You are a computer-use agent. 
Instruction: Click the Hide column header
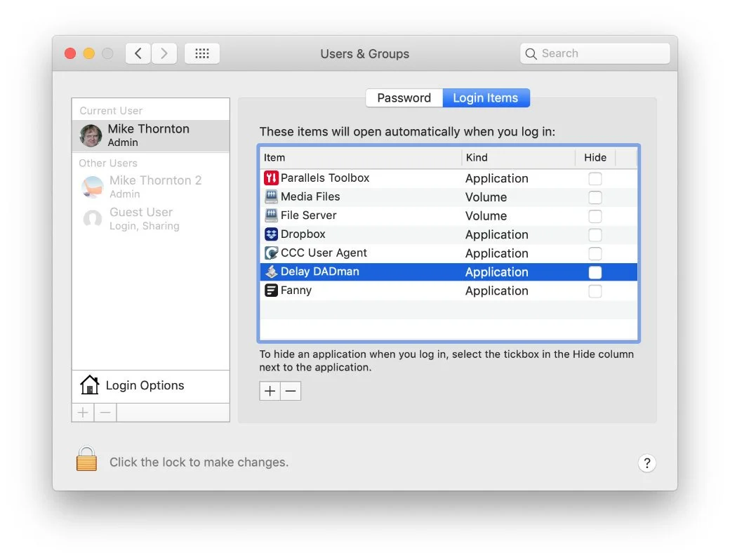[595, 158]
